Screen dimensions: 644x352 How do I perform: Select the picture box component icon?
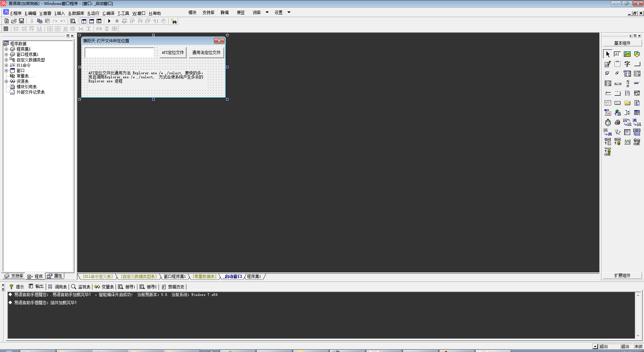(627, 54)
